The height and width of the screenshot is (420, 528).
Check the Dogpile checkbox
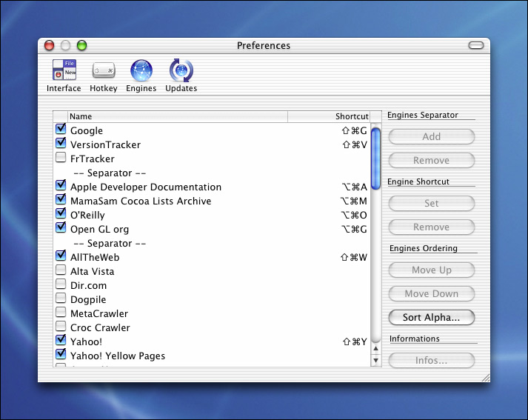pos(61,298)
